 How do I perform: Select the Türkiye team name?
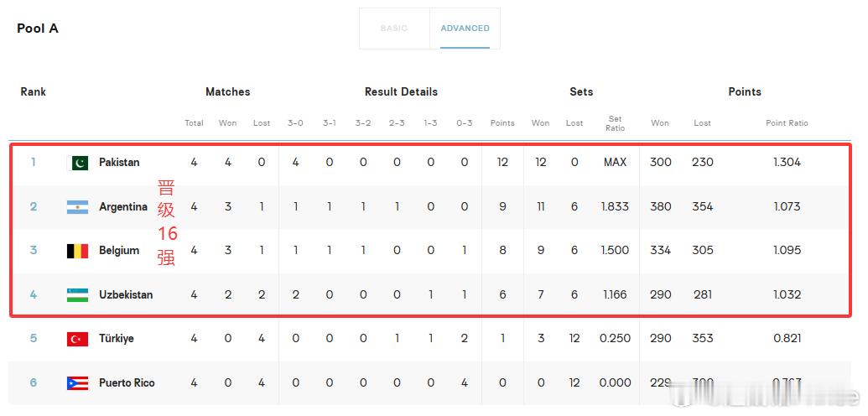[x=117, y=339]
